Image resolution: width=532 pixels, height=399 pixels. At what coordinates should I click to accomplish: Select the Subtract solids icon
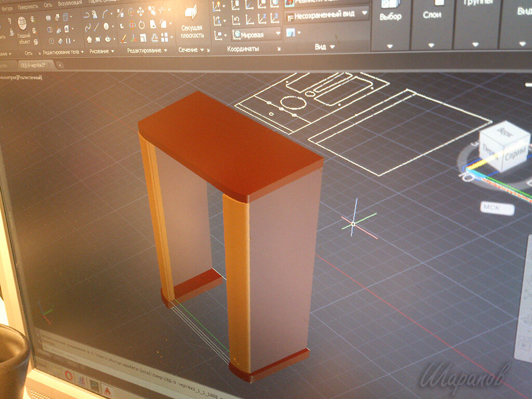tap(49, 30)
